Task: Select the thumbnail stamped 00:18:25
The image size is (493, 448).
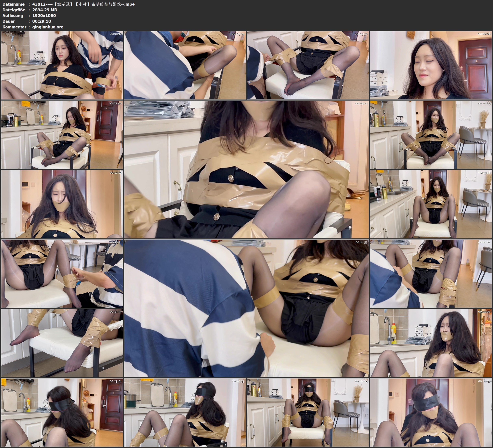Action: pyautogui.click(x=431, y=273)
